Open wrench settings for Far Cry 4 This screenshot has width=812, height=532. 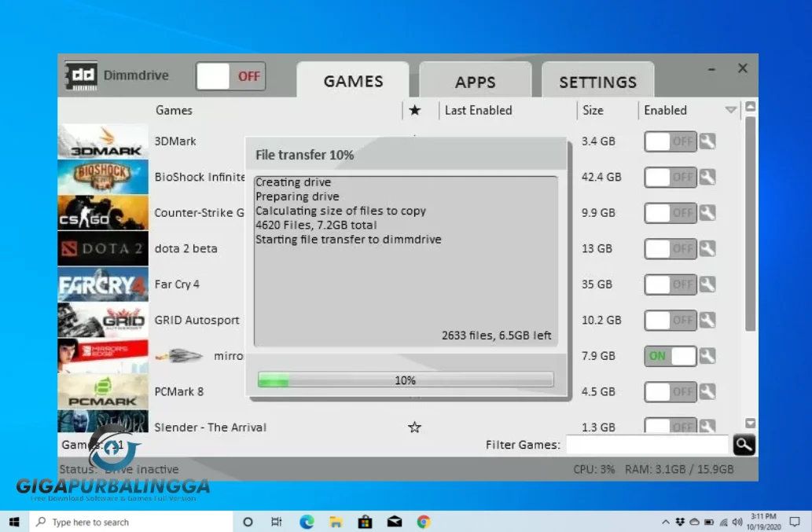[x=707, y=284]
